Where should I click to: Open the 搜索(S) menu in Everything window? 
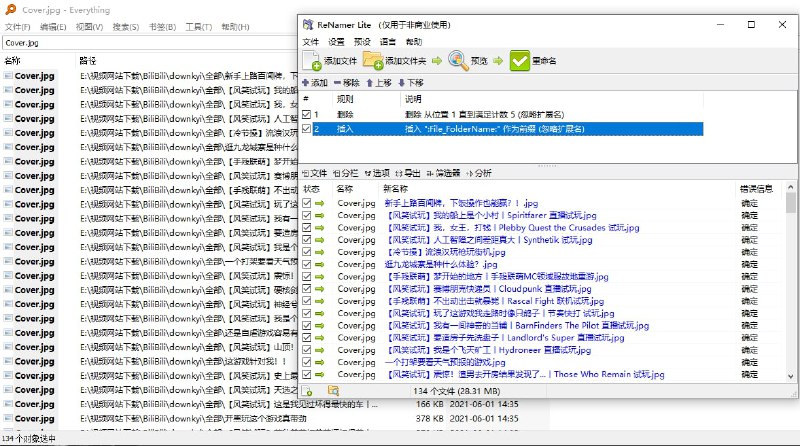pyautogui.click(x=126, y=27)
